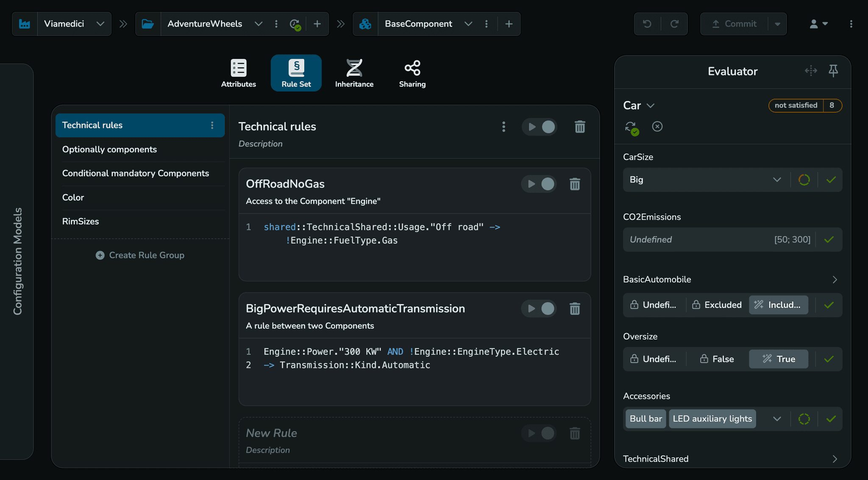This screenshot has width=868, height=480.
Task: Expand the BasicAutomobile section
Action: click(835, 280)
